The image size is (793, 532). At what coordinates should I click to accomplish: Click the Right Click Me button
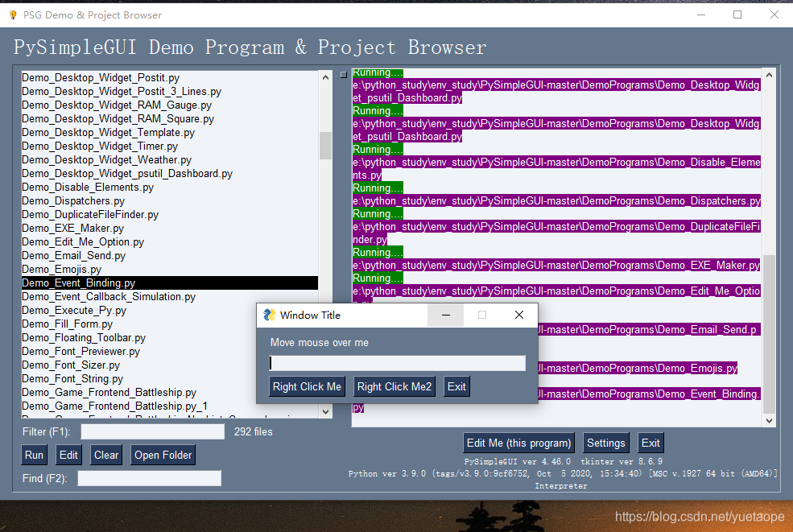click(307, 387)
